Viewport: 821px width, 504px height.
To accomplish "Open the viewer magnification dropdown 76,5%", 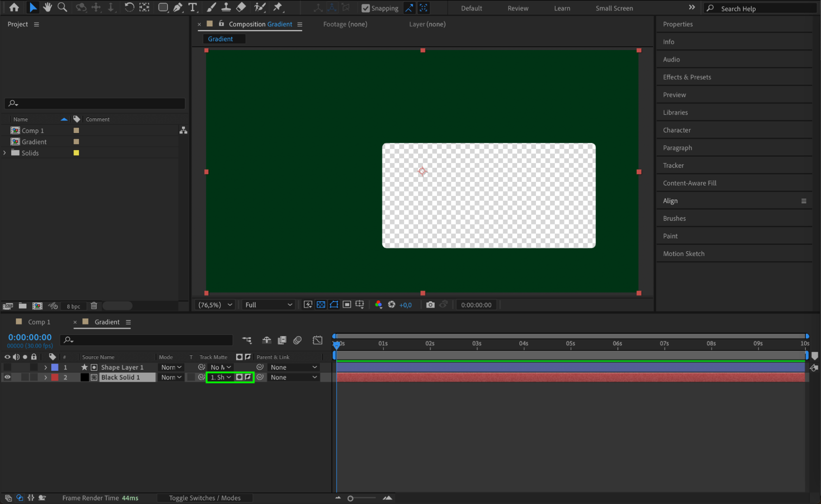I will pyautogui.click(x=215, y=305).
